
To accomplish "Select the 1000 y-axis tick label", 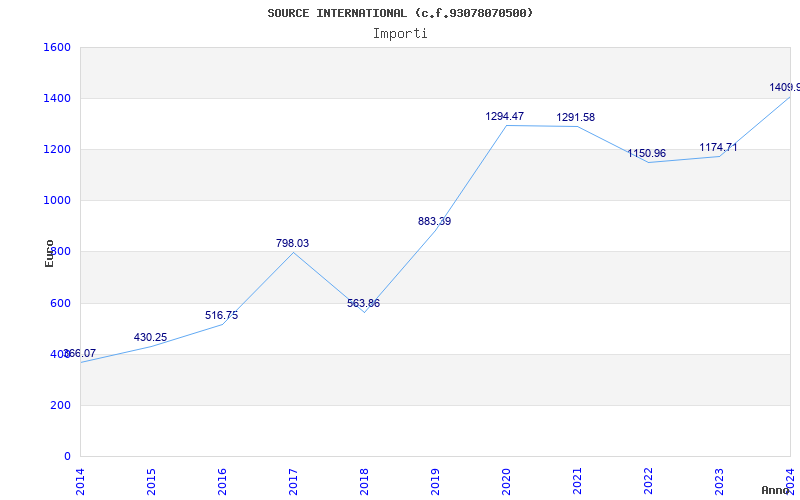I will coord(57,201).
